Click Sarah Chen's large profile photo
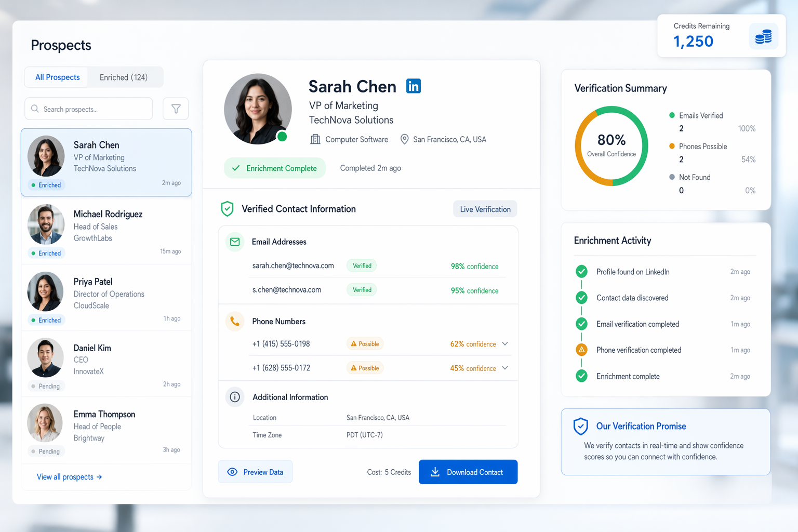 pyautogui.click(x=258, y=109)
